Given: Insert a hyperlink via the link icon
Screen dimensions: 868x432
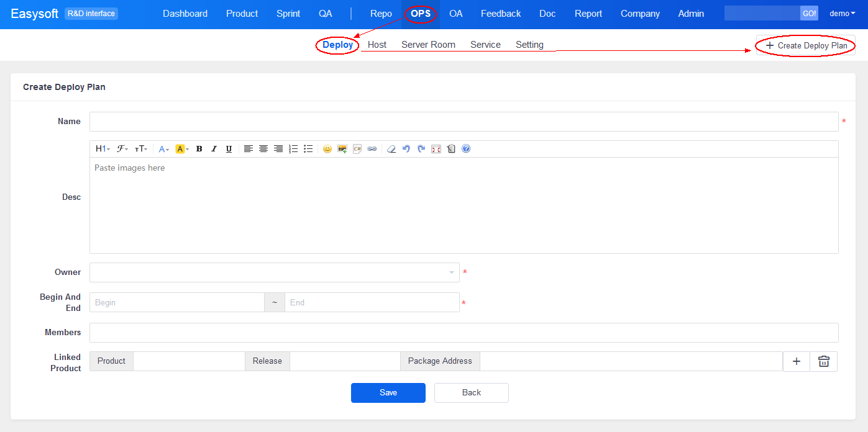Looking at the screenshot, I should 372,149.
